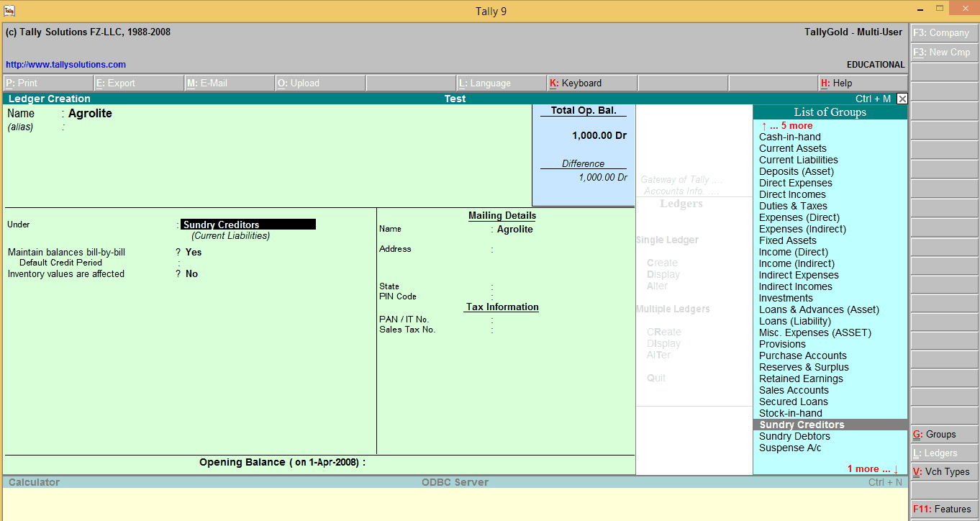Select Stock-in-hand group
Image resolution: width=980 pixels, height=521 pixels.
(x=791, y=414)
